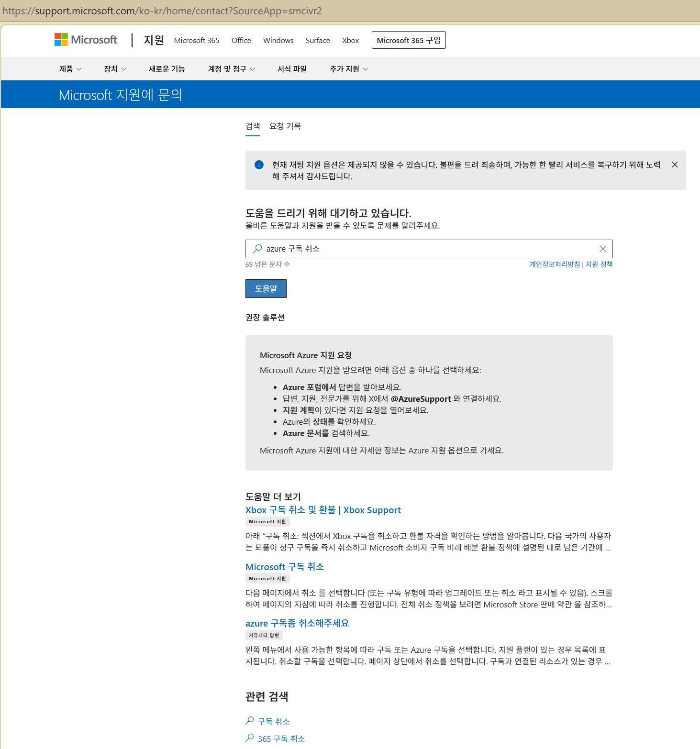This screenshot has width=700, height=749.
Task: Click the Microsoft 365 구입 button
Action: click(x=409, y=40)
